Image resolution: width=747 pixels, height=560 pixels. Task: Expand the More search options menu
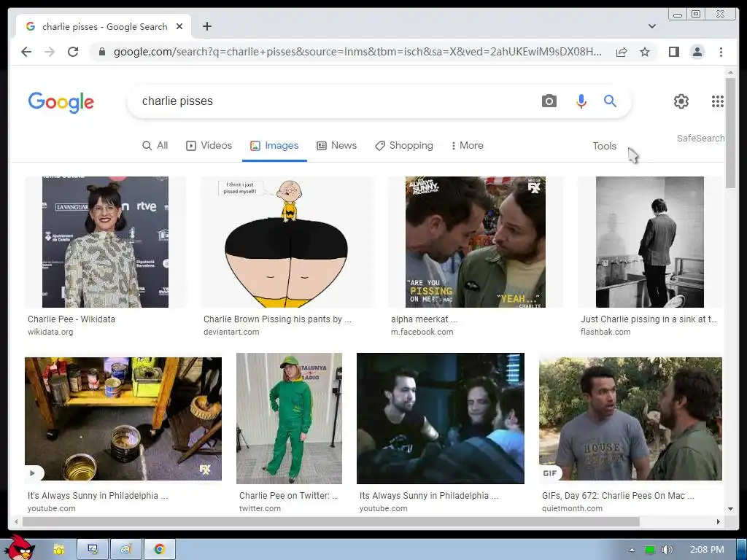[467, 146]
